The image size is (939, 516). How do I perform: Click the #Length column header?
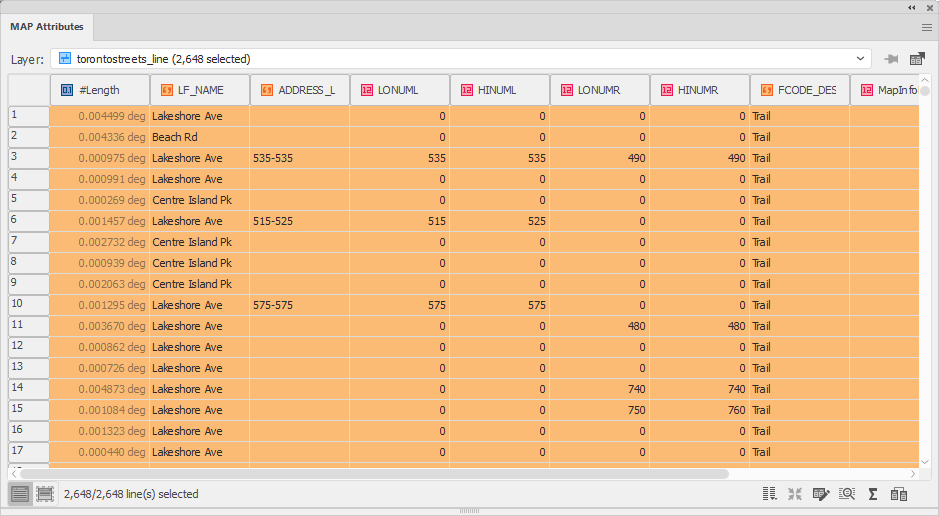(99, 90)
